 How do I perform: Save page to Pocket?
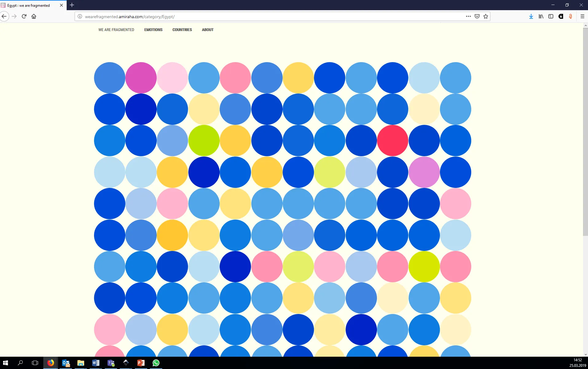[x=477, y=16]
